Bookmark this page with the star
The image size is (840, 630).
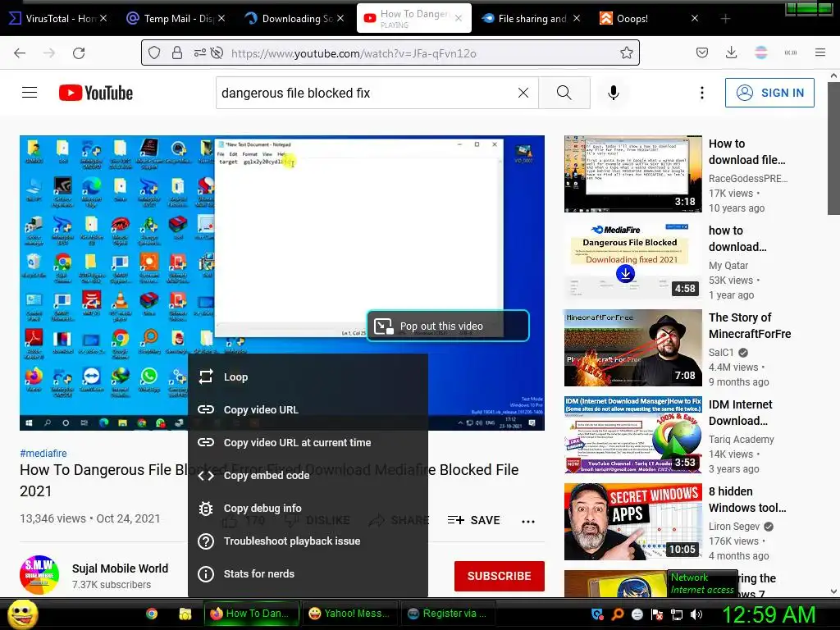tap(626, 53)
